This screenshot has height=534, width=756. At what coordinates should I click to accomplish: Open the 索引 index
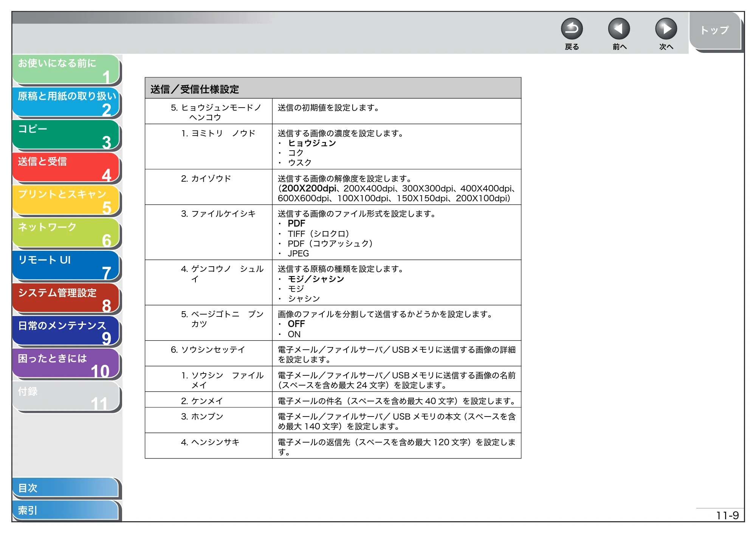65,510
